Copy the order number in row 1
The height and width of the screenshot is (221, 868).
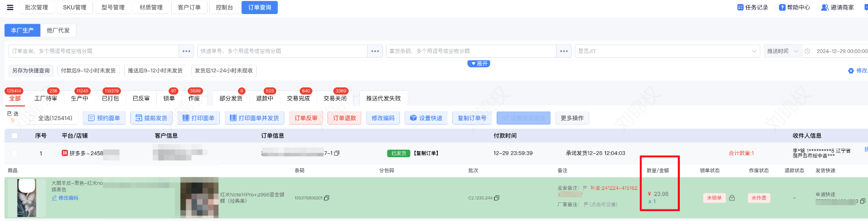click(337, 153)
